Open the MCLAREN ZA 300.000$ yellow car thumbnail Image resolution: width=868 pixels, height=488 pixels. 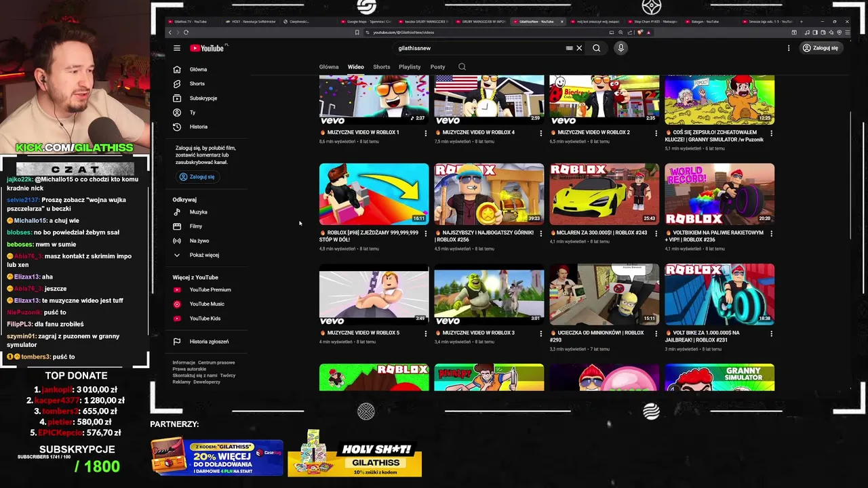[x=604, y=194]
